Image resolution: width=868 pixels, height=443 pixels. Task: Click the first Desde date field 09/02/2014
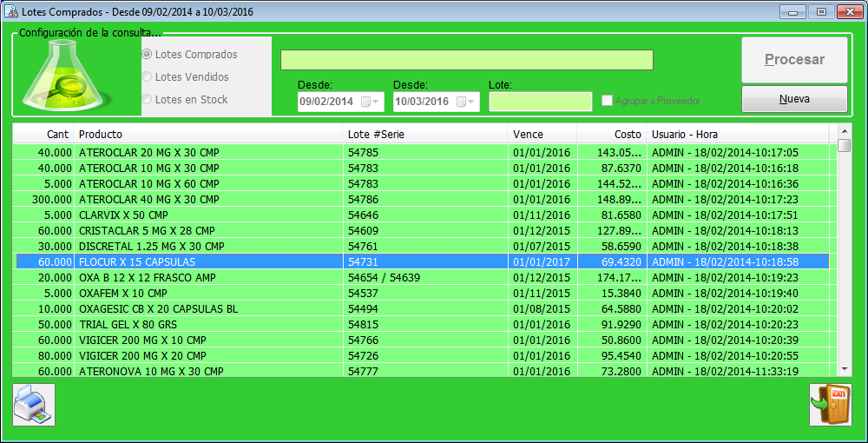point(340,102)
